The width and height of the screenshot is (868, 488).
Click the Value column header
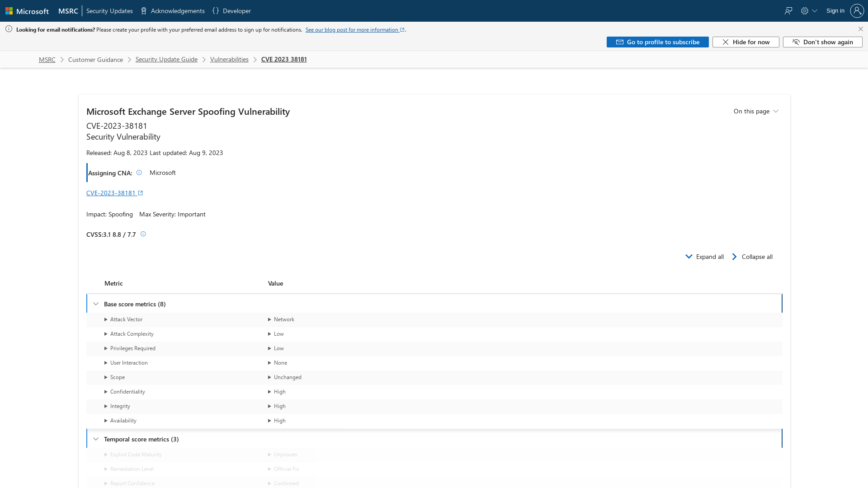tap(275, 283)
